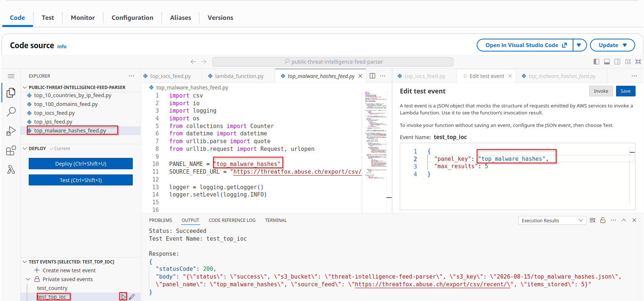The height and width of the screenshot is (301, 644).
Task: Switch to the Monitor tab
Action: tap(83, 18)
